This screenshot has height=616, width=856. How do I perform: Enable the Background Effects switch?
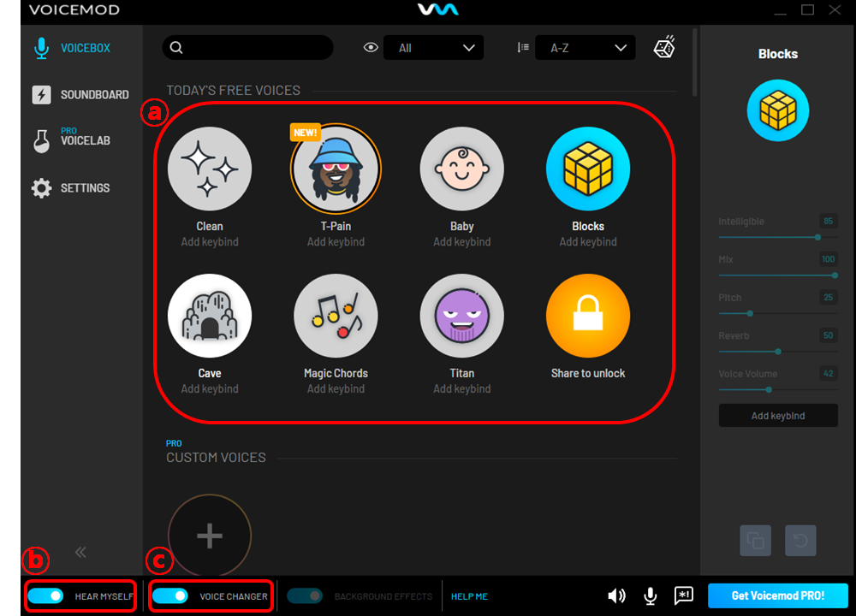click(305, 595)
